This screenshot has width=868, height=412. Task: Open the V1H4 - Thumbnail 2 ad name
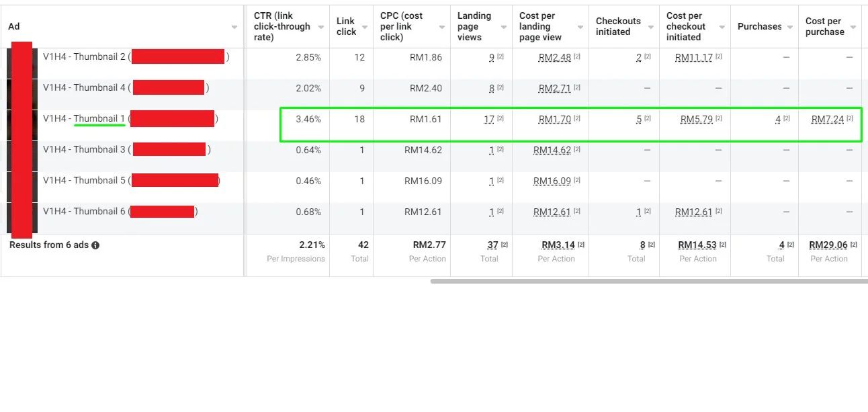tap(85, 57)
